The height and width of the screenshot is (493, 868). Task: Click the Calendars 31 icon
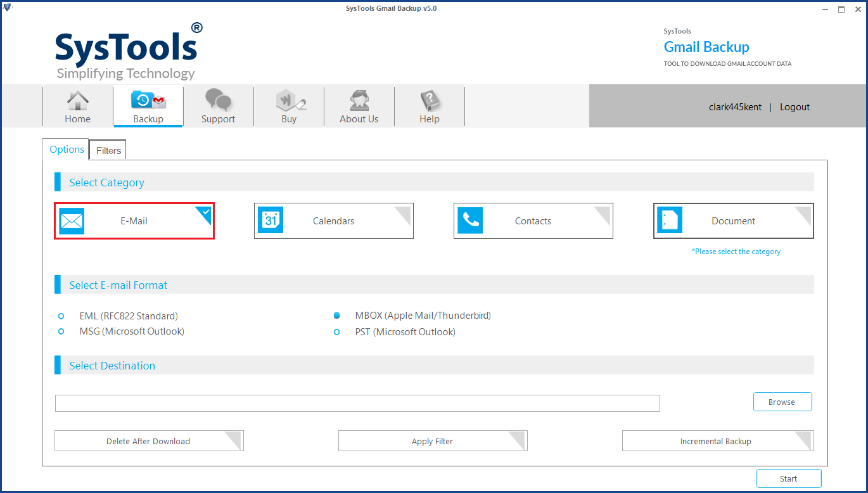(x=271, y=221)
